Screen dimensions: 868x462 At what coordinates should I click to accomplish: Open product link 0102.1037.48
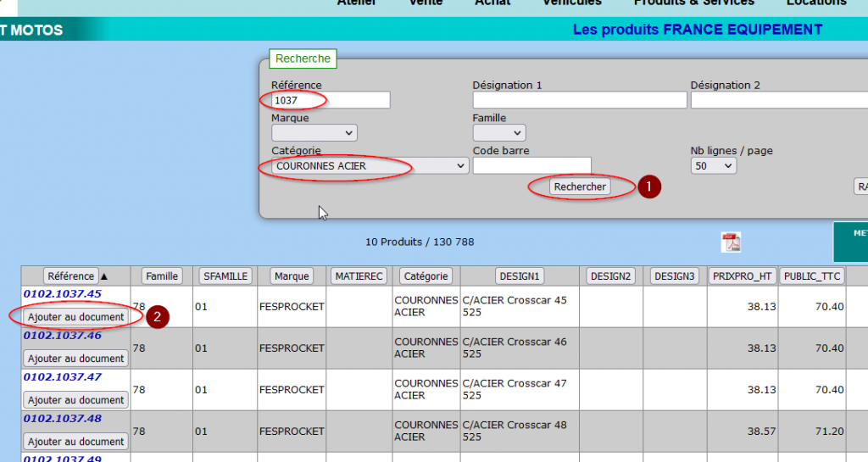click(63, 418)
